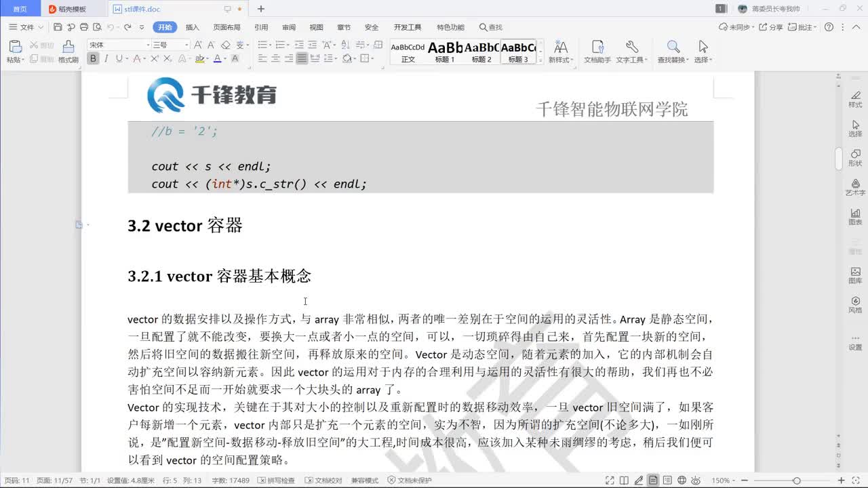Adjust the zoom slider in status bar
The image size is (868, 488).
coord(796,481)
